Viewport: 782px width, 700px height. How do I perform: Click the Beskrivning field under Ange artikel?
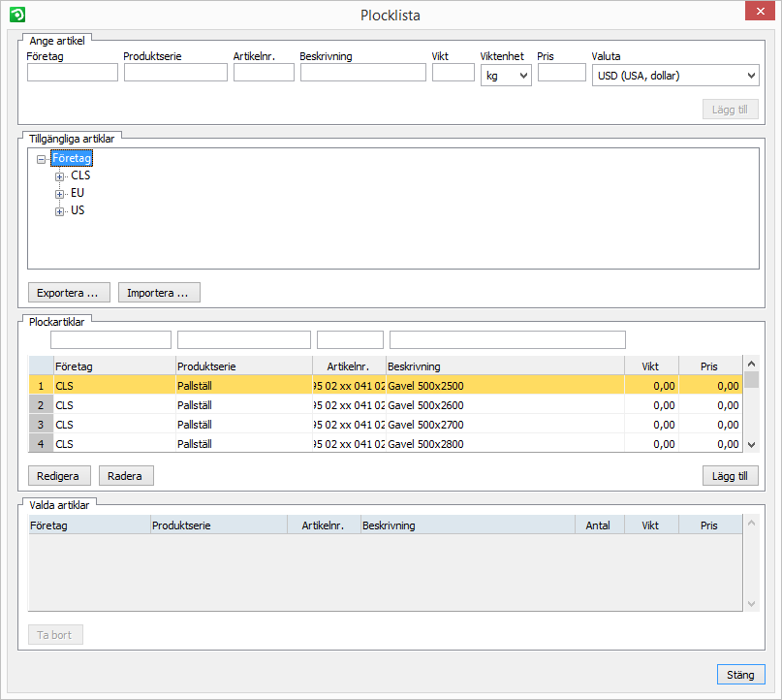coord(363,73)
